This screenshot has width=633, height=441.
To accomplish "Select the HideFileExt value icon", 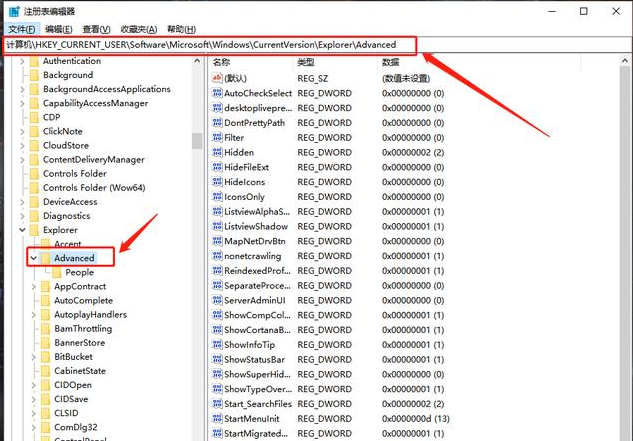I will [217, 167].
